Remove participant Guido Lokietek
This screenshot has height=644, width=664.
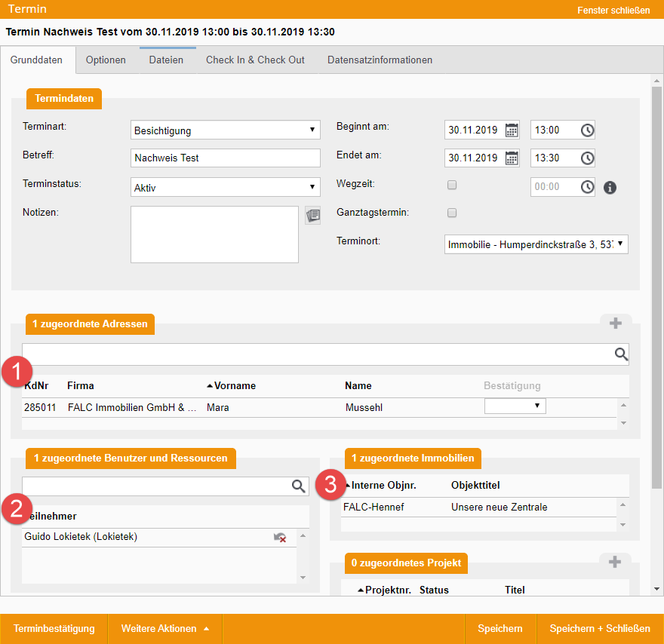(x=280, y=538)
